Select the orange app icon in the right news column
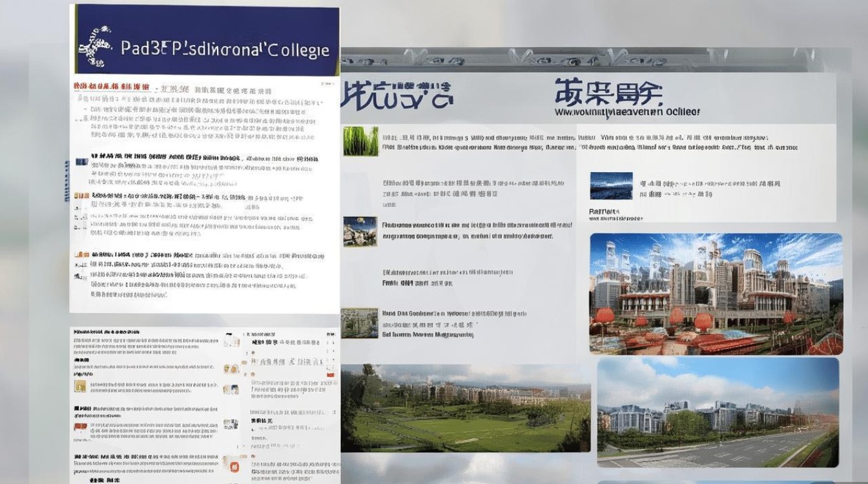This screenshot has height=484, width=868. (234, 466)
